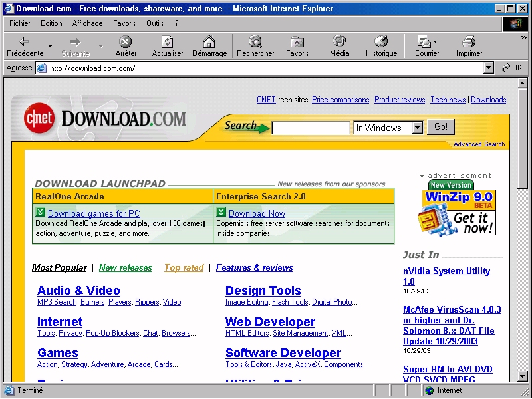532x399 pixels.
Task: Switch to the Most Popular tab
Action: coord(59,268)
